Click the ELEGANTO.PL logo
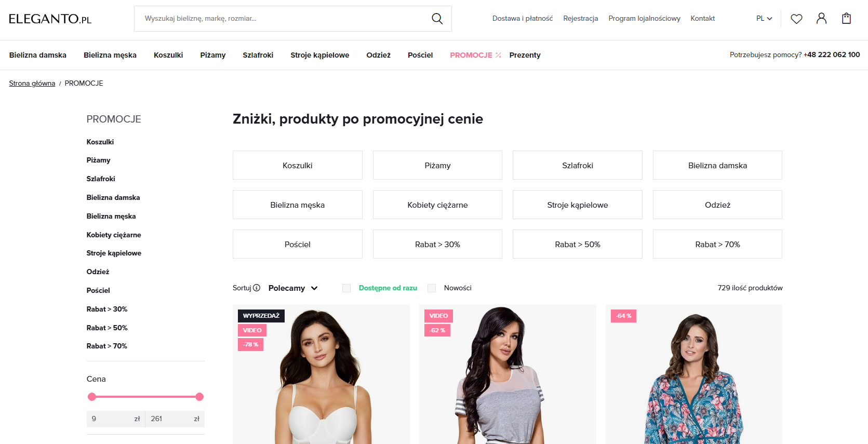This screenshot has width=868, height=444. click(50, 19)
